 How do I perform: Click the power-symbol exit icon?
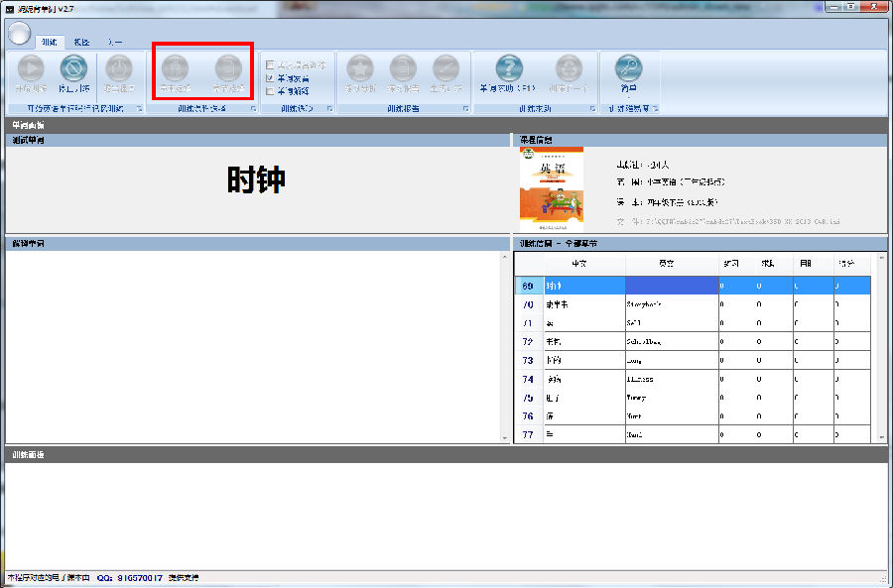[x=119, y=68]
